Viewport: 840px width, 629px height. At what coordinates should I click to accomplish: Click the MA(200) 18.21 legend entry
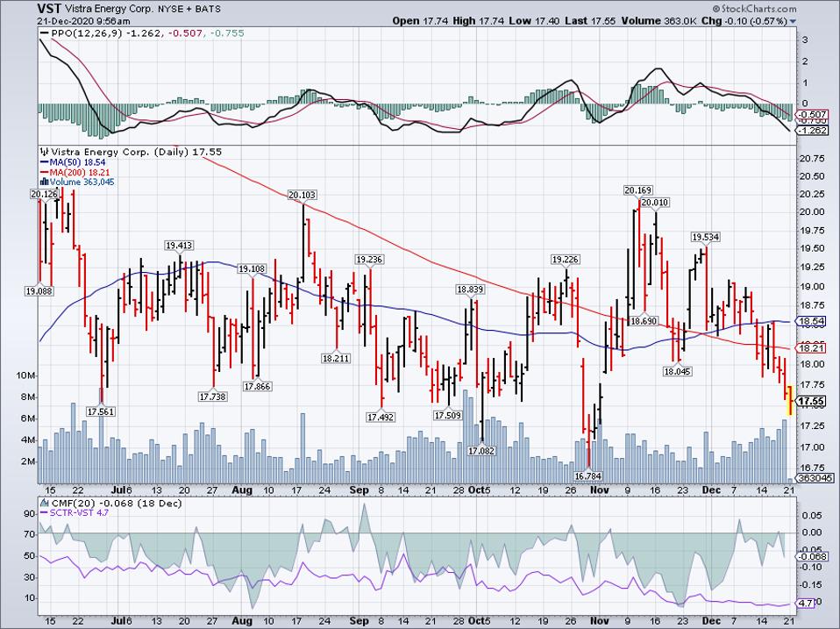pos(81,172)
